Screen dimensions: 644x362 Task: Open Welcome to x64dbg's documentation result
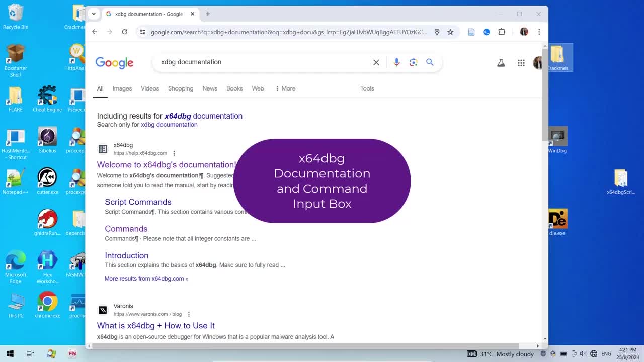[x=166, y=165]
